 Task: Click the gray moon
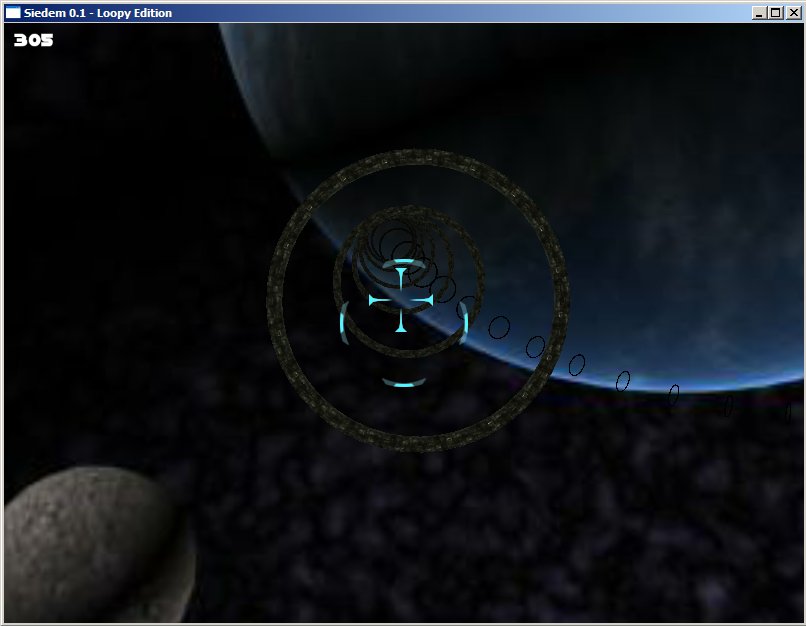coord(98,545)
